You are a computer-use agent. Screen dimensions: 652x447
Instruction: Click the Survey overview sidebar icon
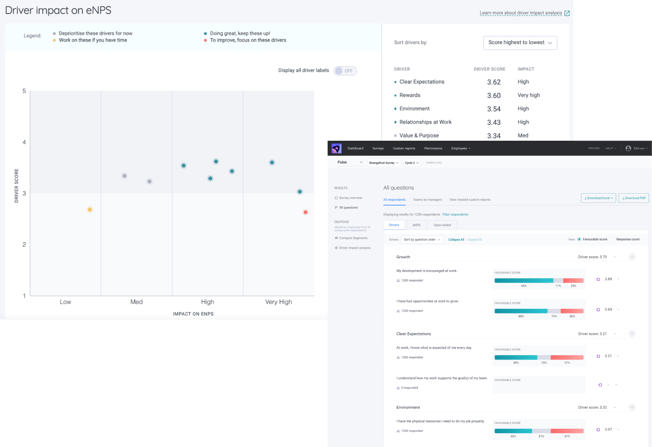click(336, 198)
